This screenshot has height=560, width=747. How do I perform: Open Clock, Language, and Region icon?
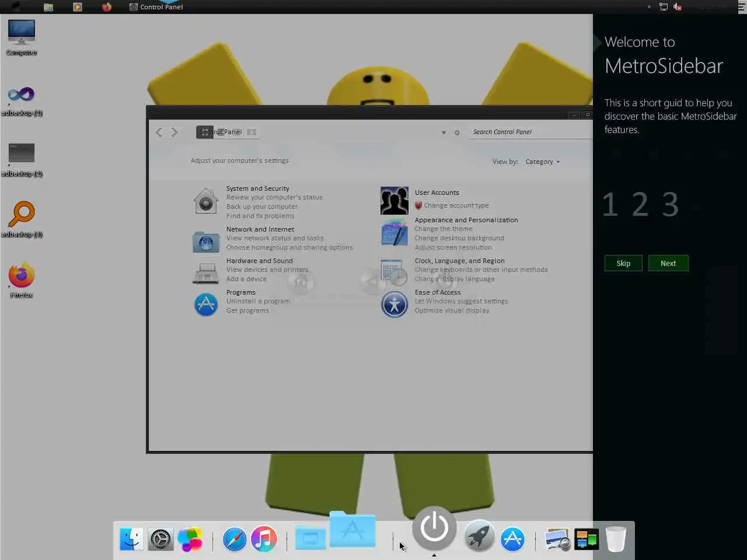point(394,272)
